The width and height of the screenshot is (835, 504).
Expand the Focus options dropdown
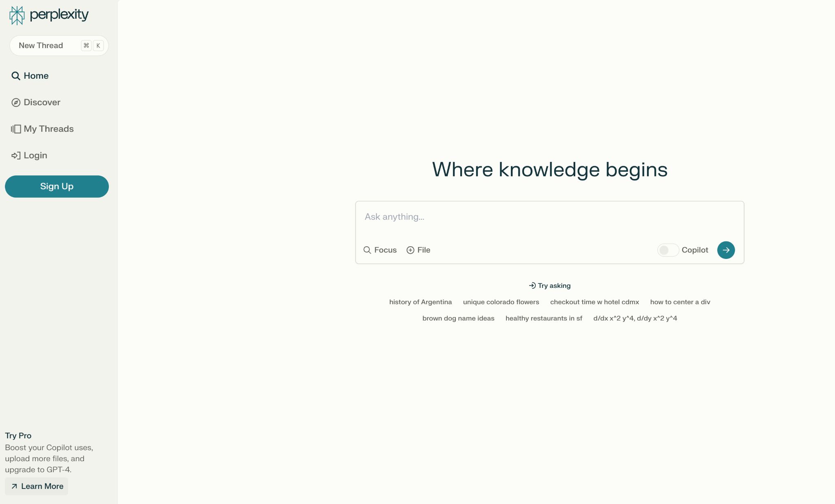(380, 249)
